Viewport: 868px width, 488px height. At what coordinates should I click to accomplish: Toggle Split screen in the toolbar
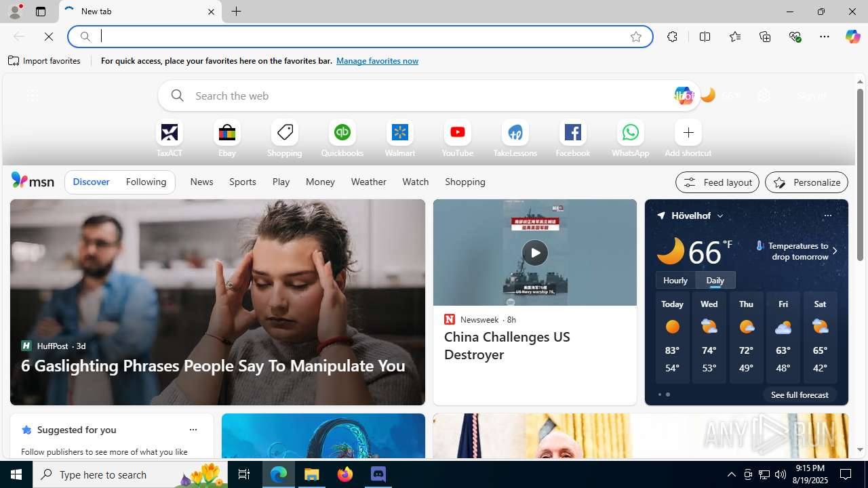[x=705, y=37]
